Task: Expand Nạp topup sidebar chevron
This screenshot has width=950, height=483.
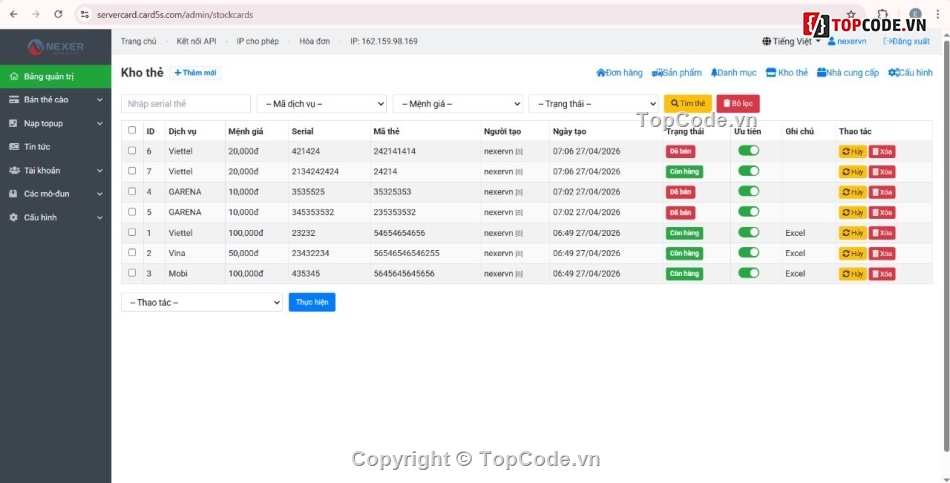Action: (100, 124)
